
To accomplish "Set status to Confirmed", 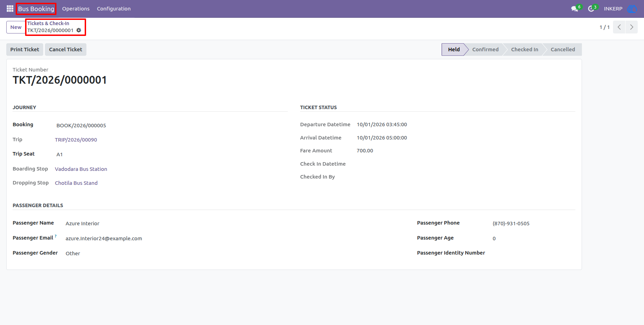I will (485, 50).
